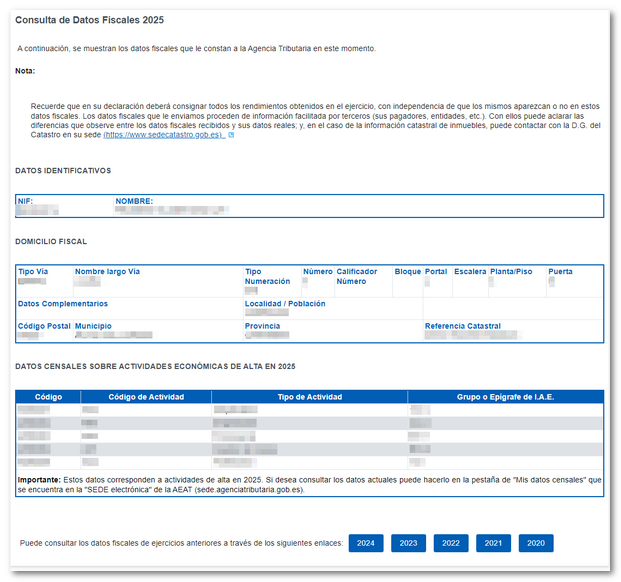Click the Provincia field label
Image resolution: width=621 pixels, height=582 pixels.
point(262,326)
